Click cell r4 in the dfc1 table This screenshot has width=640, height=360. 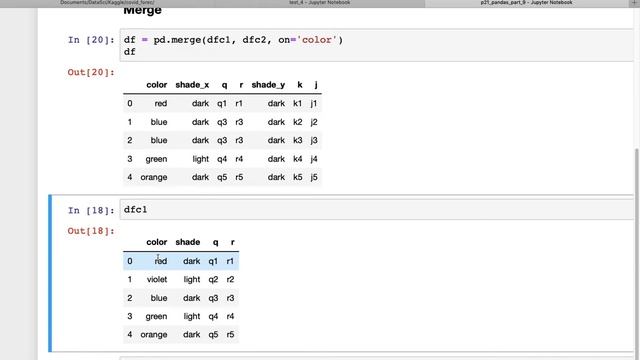[x=230, y=316]
